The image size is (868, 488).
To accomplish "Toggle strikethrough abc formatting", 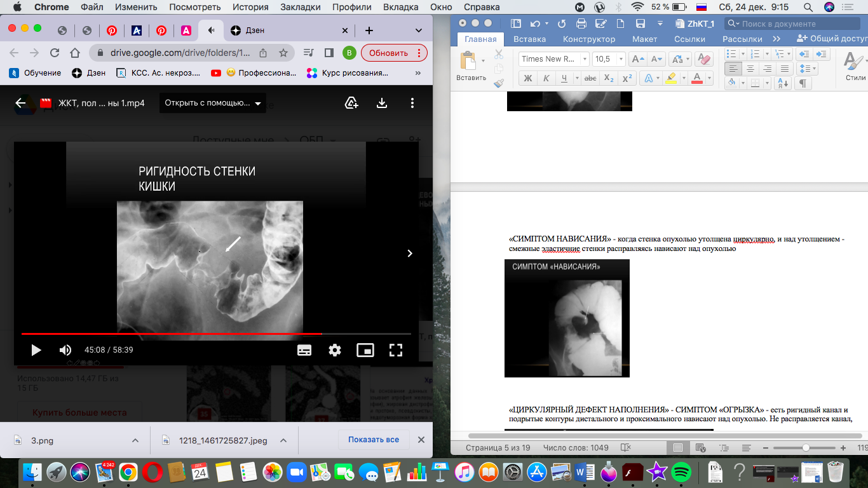I will pyautogui.click(x=590, y=79).
